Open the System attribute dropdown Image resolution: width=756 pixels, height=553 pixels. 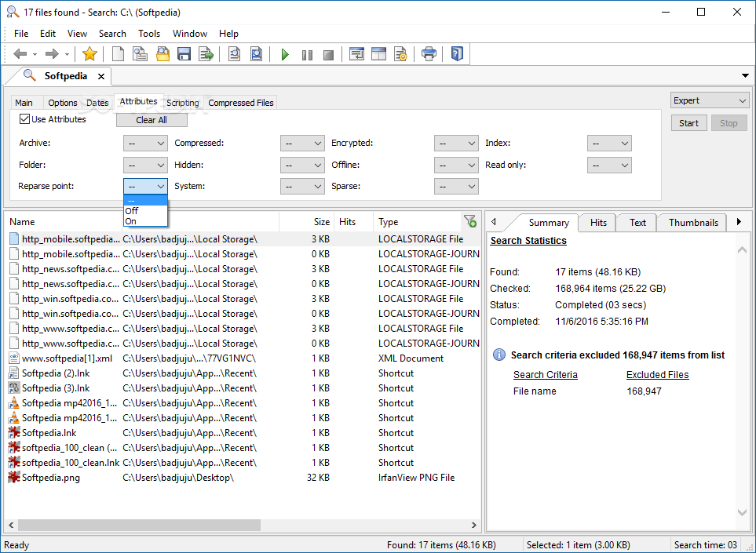tap(302, 187)
